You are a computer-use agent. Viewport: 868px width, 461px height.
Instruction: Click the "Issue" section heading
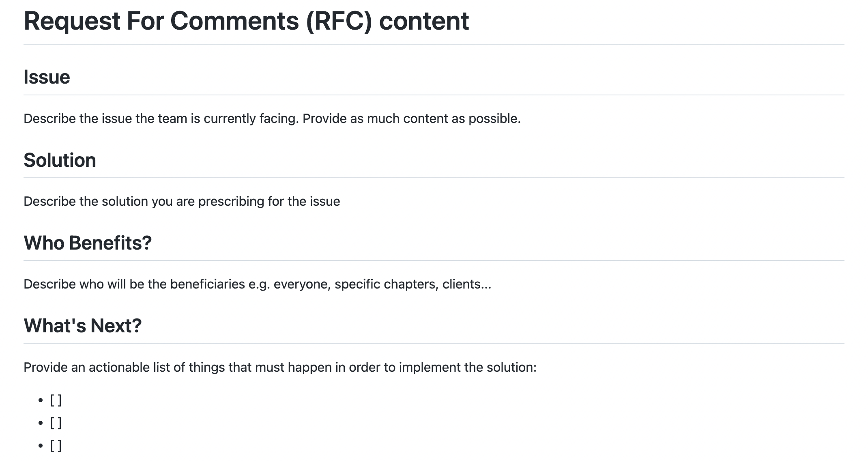47,77
